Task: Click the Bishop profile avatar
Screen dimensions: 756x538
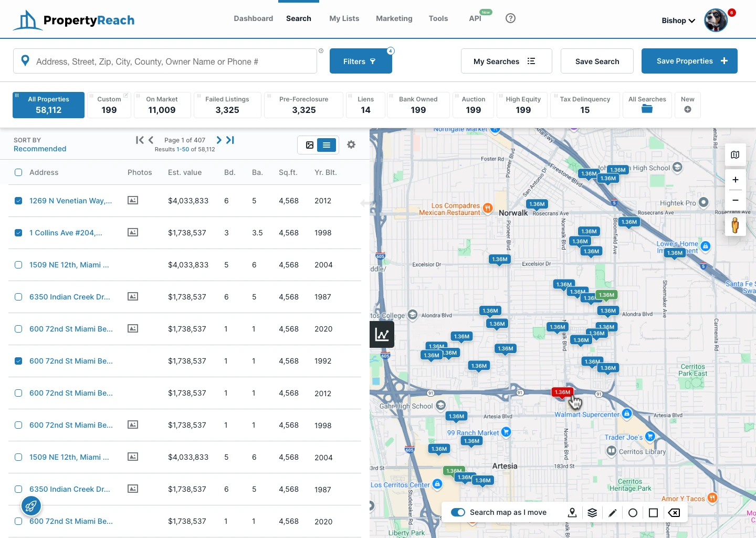Action: 716,20
